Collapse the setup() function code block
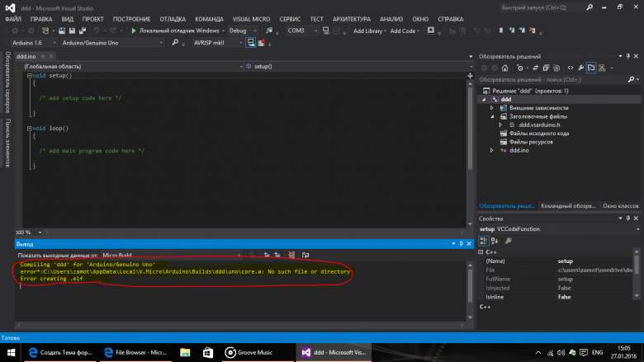 point(29,75)
